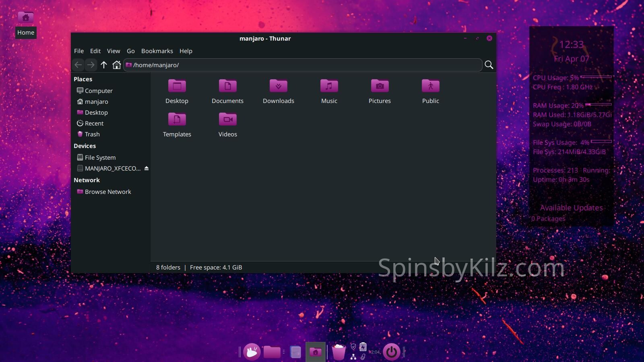The image size is (644, 362).
Task: Open the Xfce applications menu in dock
Action: pos(252,352)
